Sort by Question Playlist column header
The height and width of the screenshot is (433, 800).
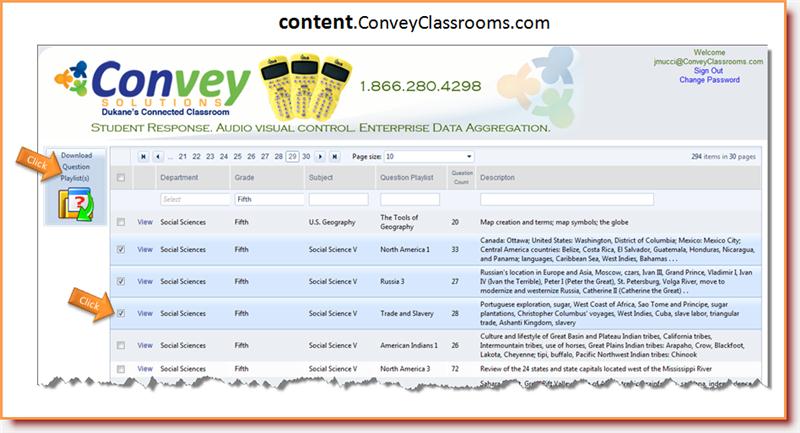tap(407, 177)
